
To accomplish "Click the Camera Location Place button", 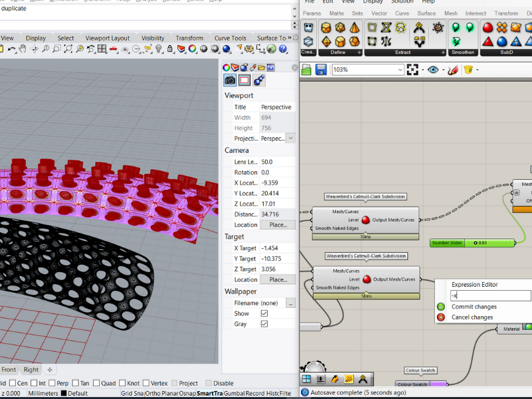I will coord(278,225).
